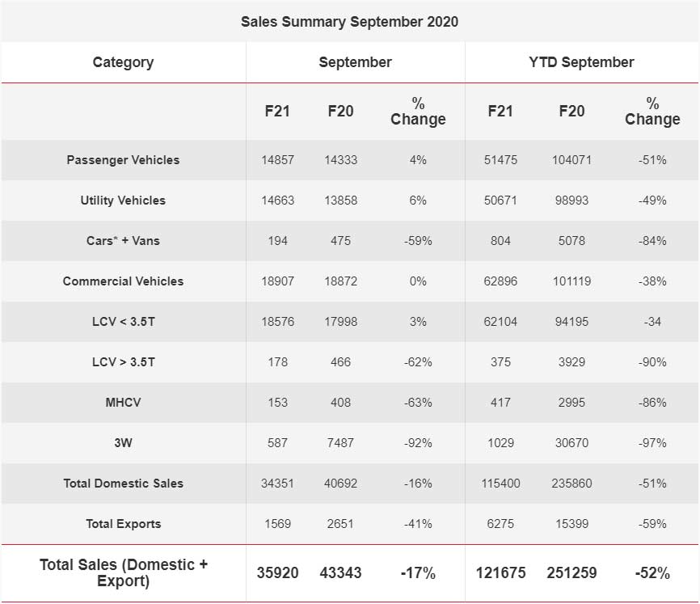
Task: Click the -92% change cell for 3W
Action: pyautogui.click(x=418, y=443)
